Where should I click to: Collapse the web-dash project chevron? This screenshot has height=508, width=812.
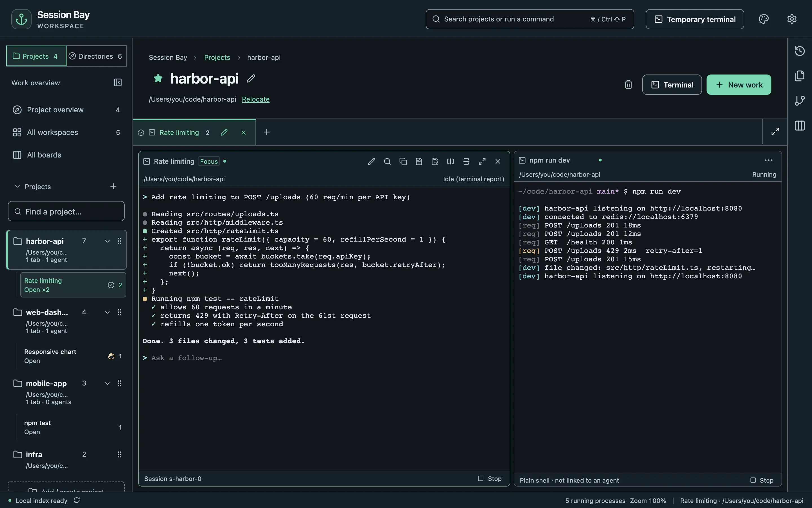click(x=107, y=312)
